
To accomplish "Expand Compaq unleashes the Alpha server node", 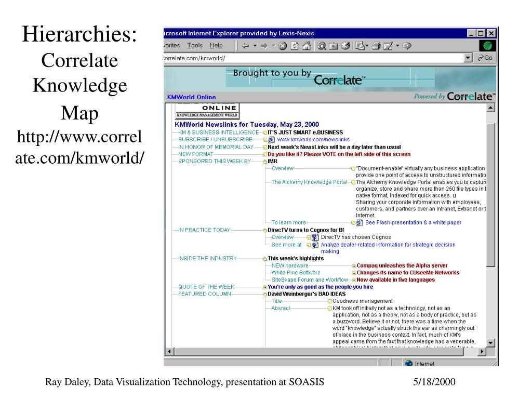I will click(354, 266).
